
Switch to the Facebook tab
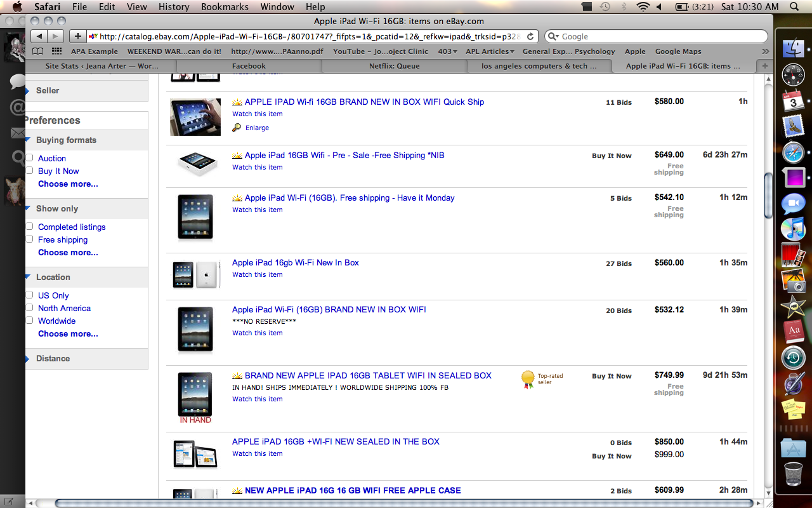[249, 66]
